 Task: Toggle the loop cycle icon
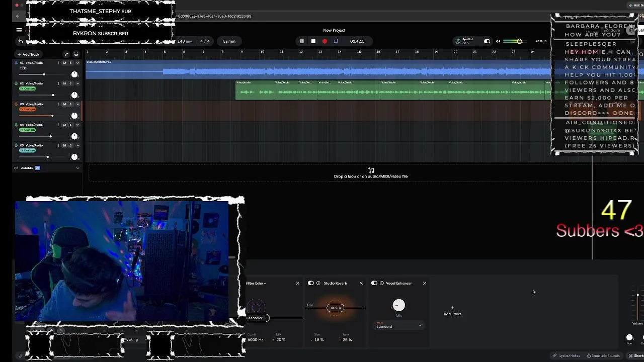click(x=336, y=41)
